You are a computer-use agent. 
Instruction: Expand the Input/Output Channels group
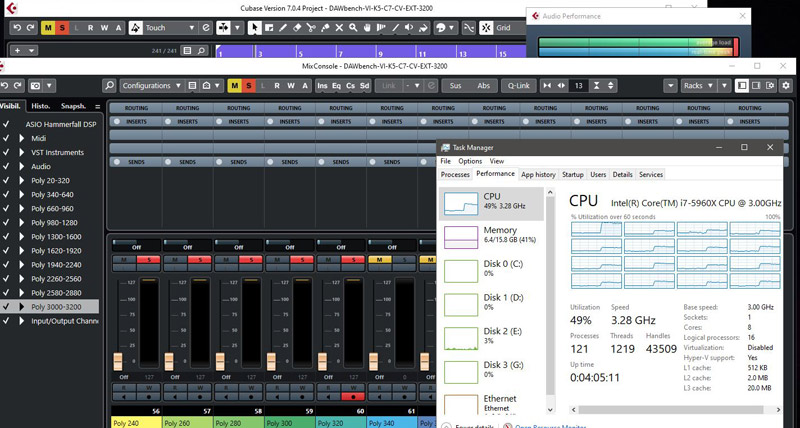click(x=21, y=321)
